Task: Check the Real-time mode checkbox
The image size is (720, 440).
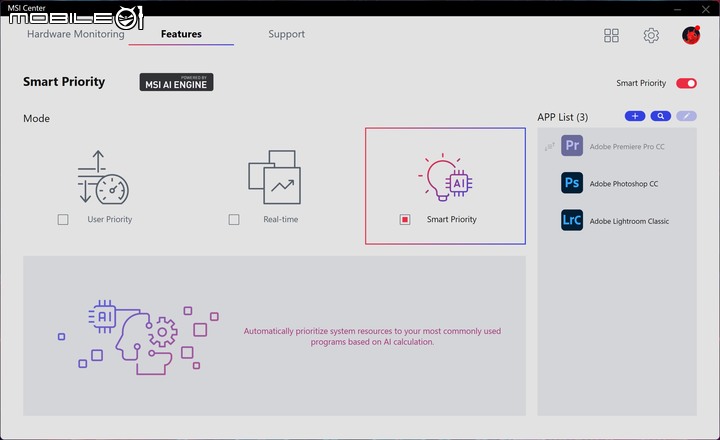Action: point(234,220)
